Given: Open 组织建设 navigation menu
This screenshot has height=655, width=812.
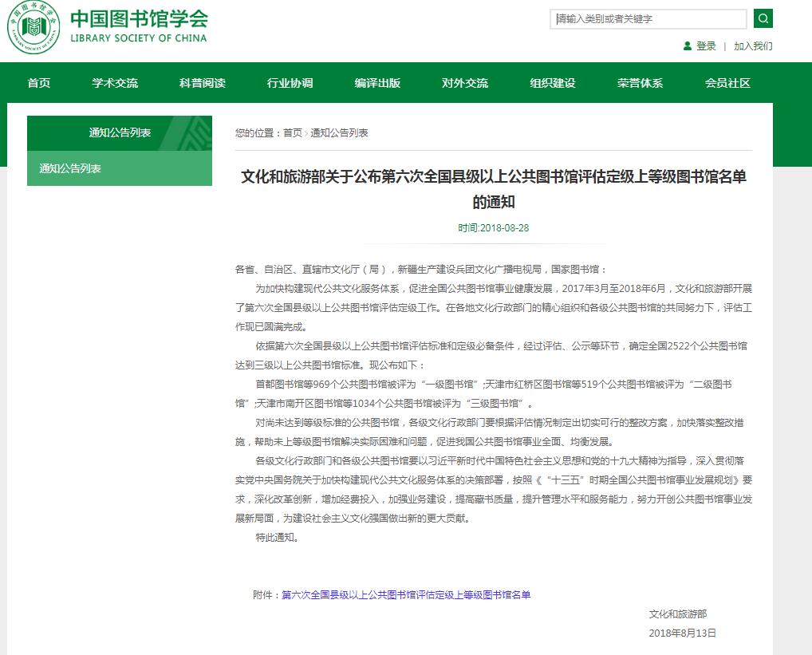Looking at the screenshot, I should point(553,83).
